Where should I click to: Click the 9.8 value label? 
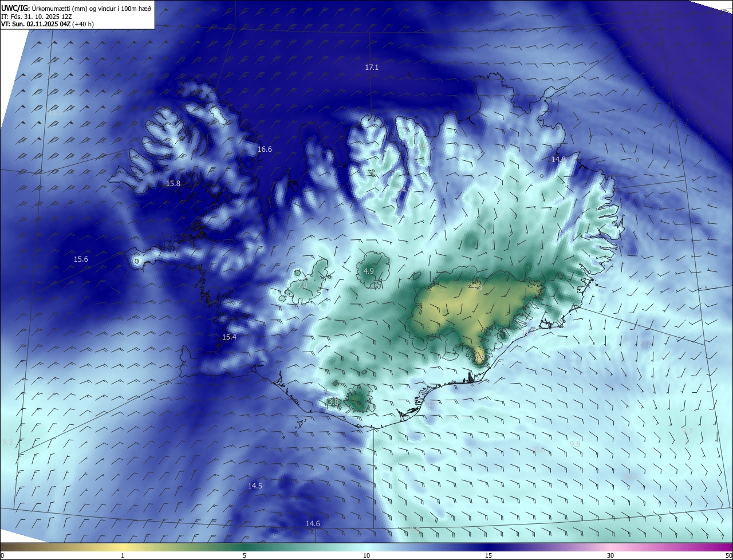point(576,444)
